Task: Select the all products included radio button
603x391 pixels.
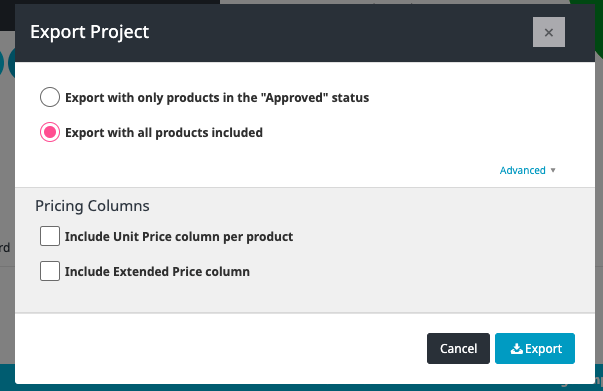Action: click(50, 132)
